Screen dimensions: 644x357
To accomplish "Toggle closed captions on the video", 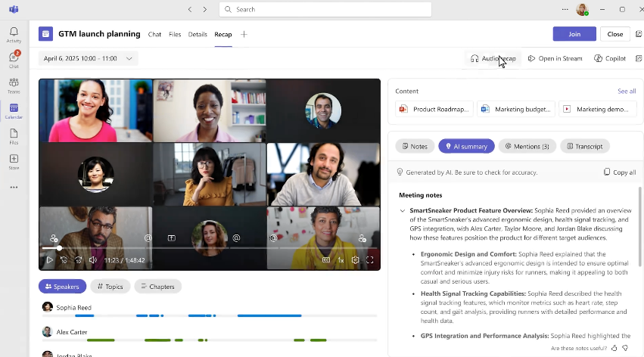I will click(326, 259).
